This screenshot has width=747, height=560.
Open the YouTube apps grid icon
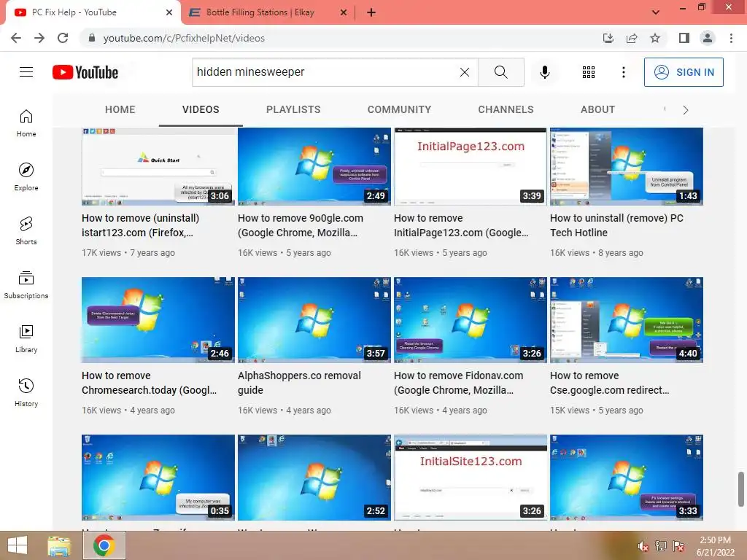[x=589, y=72]
